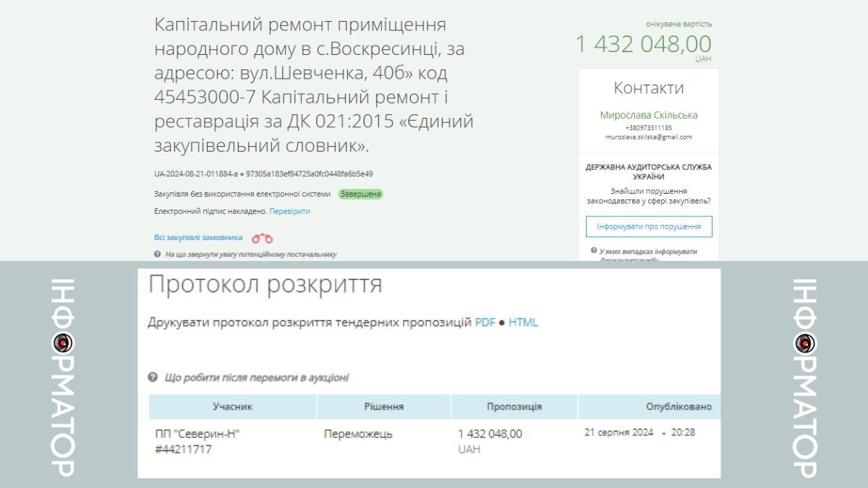Expand 'На що звернути увагу потенційному постачальнику'
The width and height of the screenshot is (868, 488).
(252, 253)
